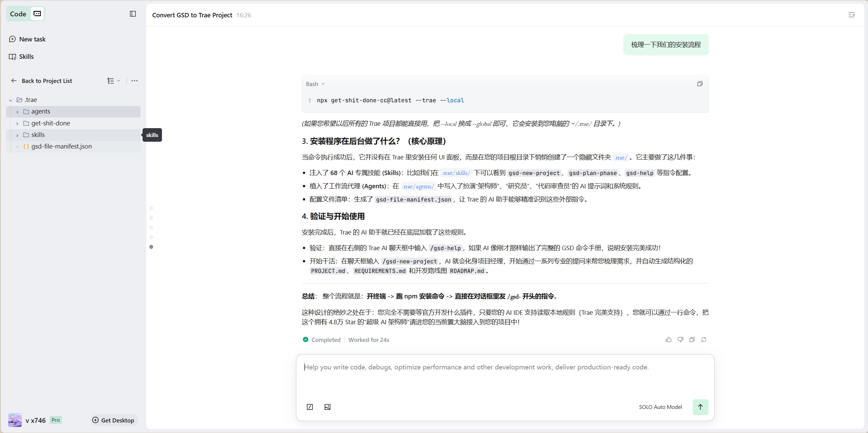The image size is (868, 433).
Task: Click the Get Desktop button
Action: click(114, 420)
